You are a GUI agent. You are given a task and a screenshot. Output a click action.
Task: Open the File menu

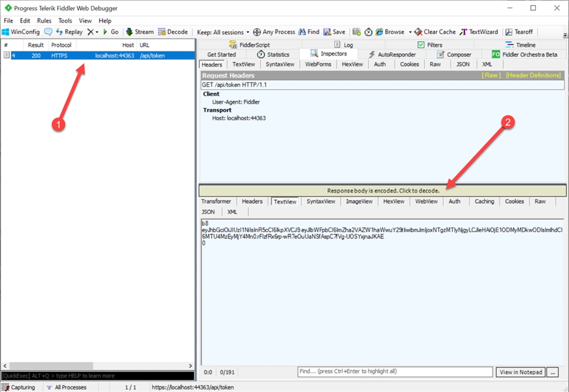tap(8, 21)
